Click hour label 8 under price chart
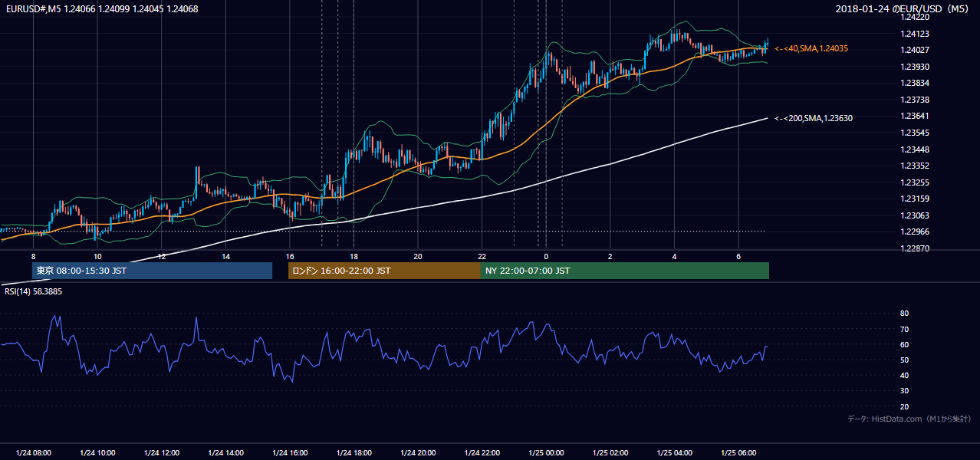 [33, 256]
